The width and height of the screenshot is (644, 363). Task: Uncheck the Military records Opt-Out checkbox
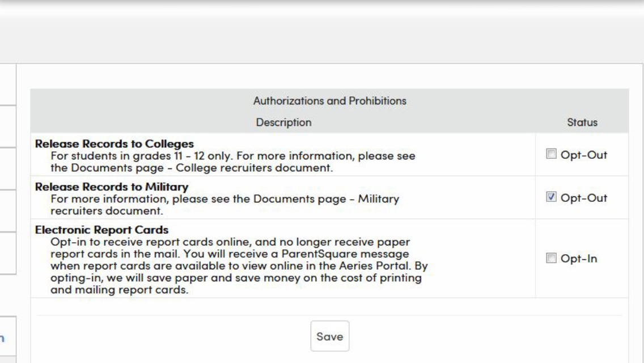550,198
